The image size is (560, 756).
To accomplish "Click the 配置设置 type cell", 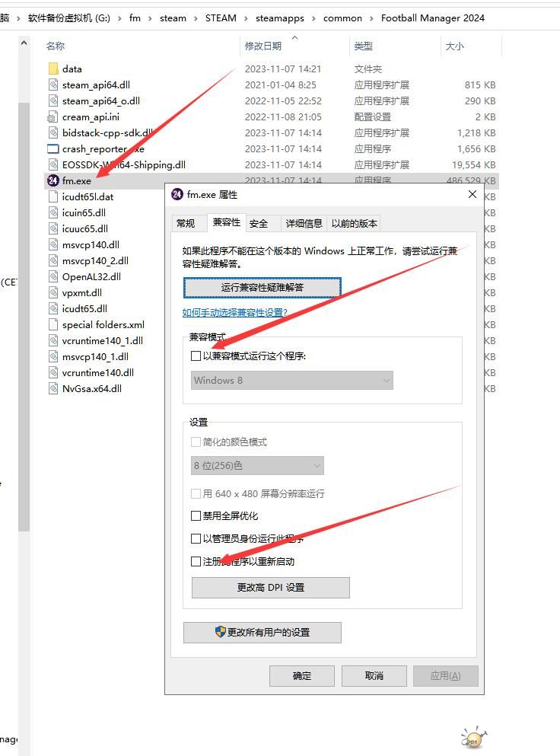I will click(x=373, y=116).
